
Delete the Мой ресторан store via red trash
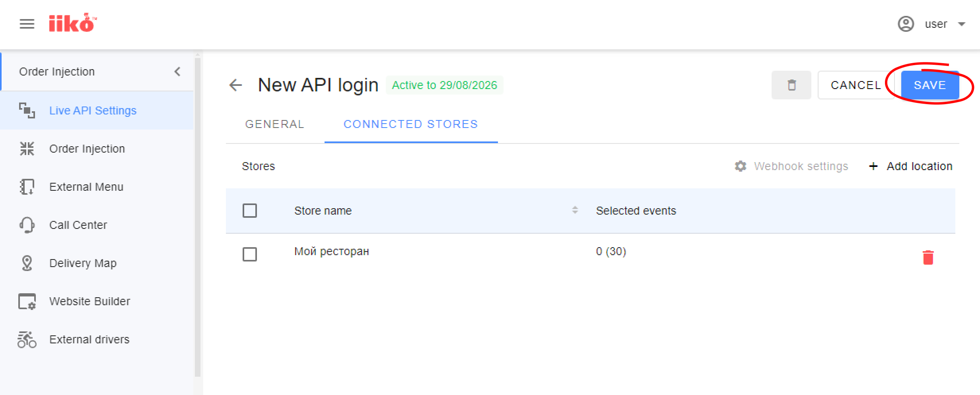928,257
